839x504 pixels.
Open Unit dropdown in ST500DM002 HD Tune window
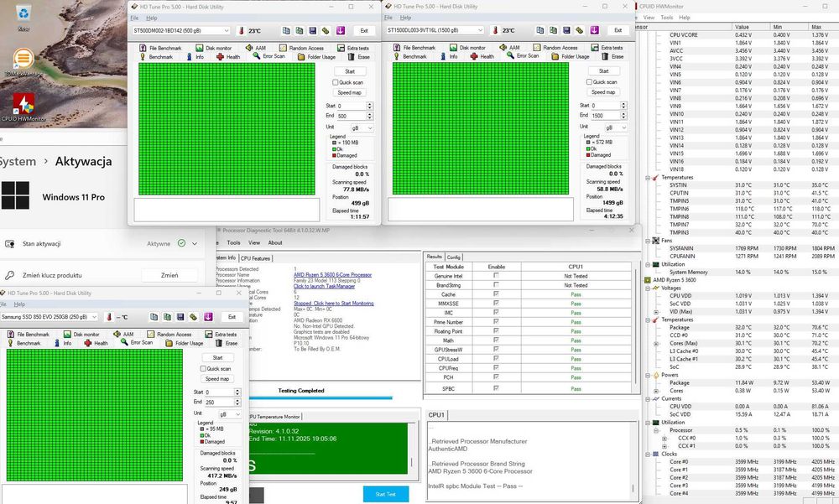point(362,128)
